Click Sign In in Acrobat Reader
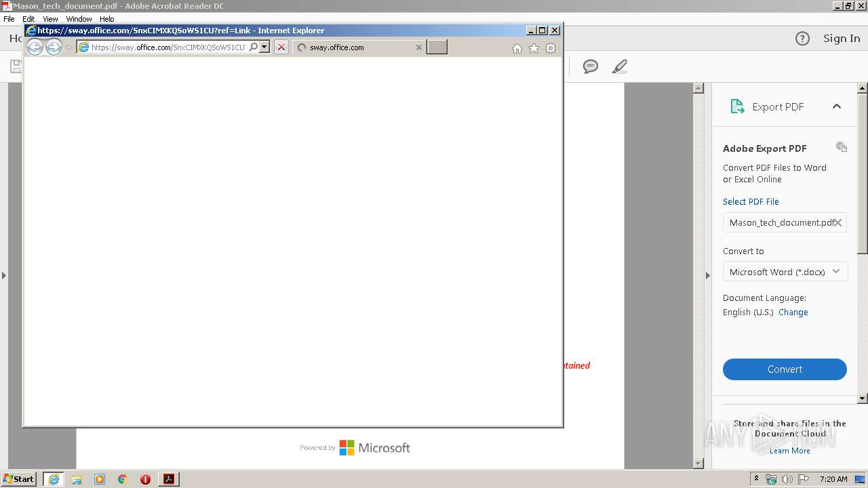 (x=842, y=39)
